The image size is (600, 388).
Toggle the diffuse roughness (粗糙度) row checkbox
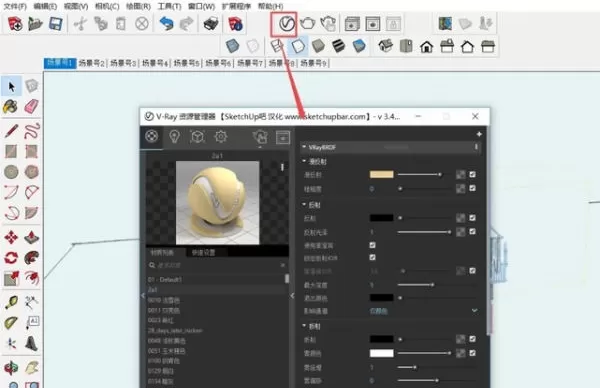(473, 188)
